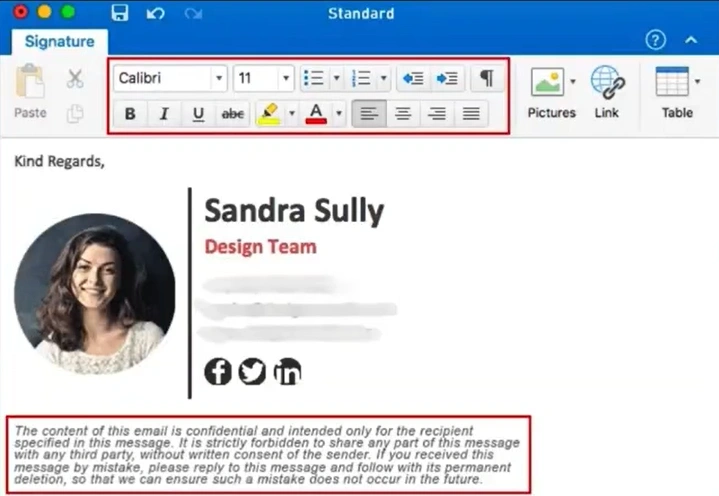
Task: Cut selection with scissors icon
Action: [x=75, y=78]
